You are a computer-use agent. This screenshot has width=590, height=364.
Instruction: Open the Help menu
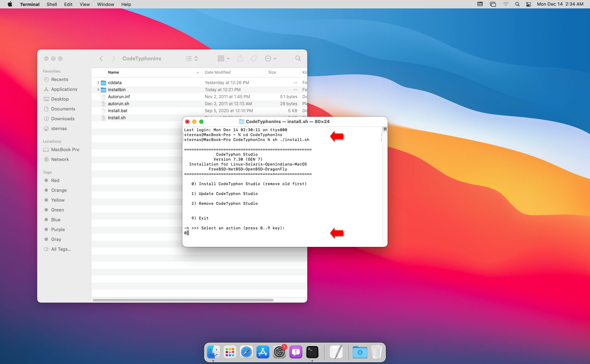tap(126, 4)
